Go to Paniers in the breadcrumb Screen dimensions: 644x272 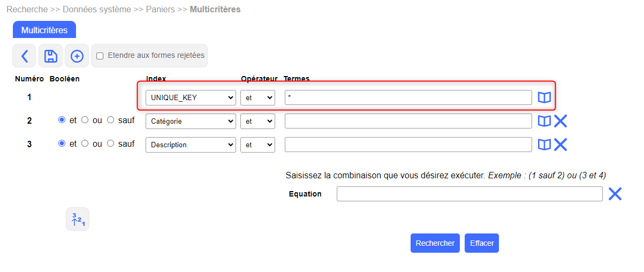[x=161, y=10]
